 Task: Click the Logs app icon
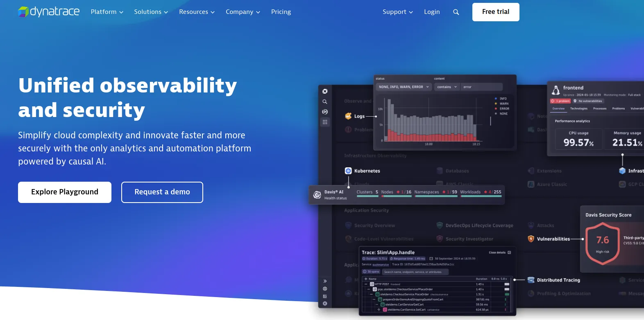[348, 116]
